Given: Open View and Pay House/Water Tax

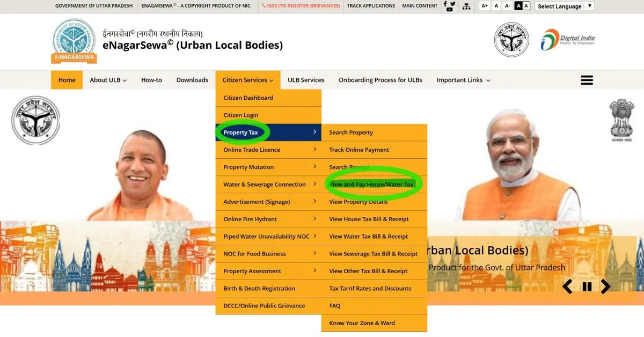Looking at the screenshot, I should [x=371, y=185].
